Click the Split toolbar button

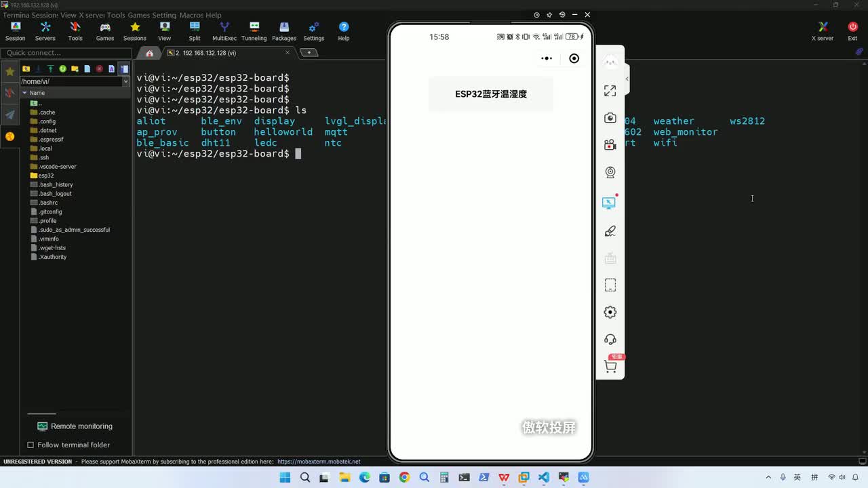tap(195, 31)
